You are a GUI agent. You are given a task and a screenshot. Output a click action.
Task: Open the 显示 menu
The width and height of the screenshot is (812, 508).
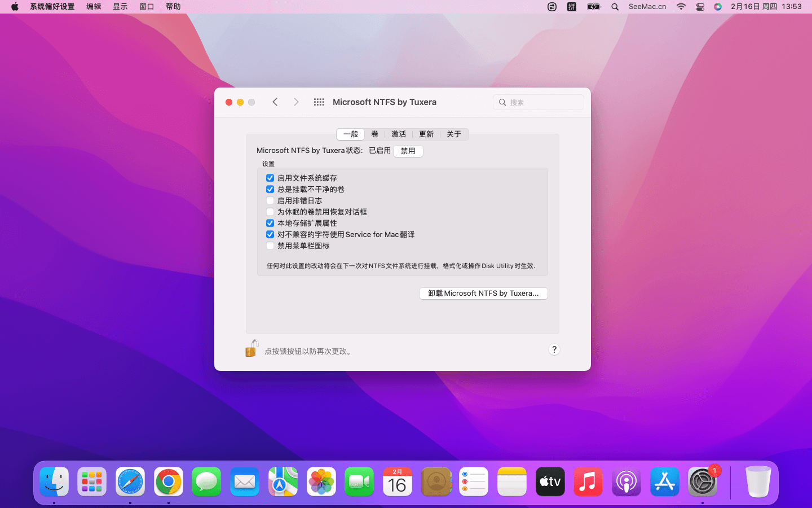coord(120,7)
